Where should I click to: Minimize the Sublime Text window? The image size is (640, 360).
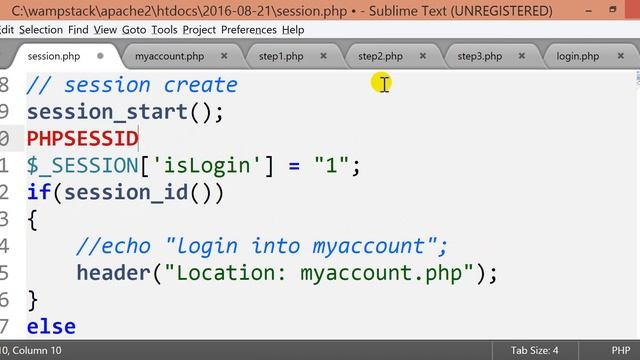point(588,10)
